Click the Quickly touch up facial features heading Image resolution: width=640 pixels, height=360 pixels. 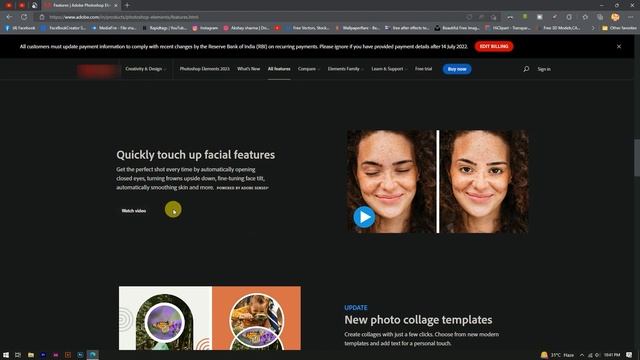click(x=196, y=155)
